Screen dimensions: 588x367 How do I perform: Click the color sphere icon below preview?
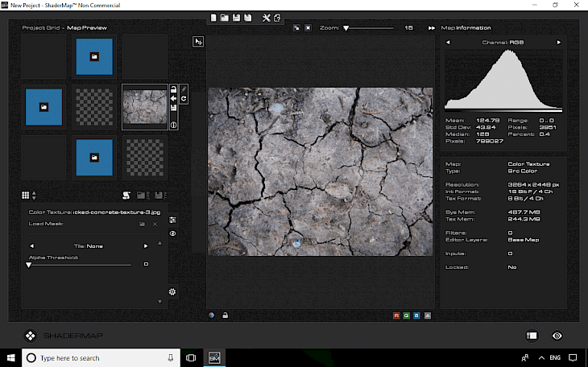tap(212, 315)
